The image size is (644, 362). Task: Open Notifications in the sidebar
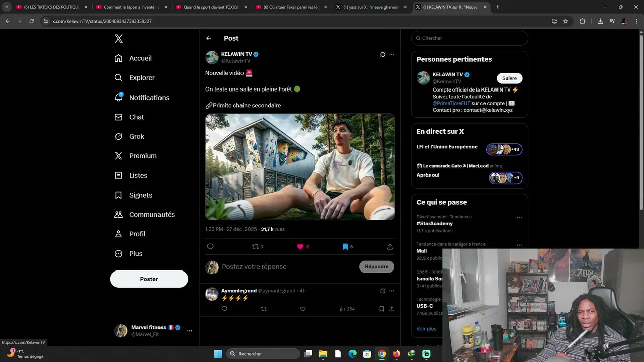tap(141, 98)
